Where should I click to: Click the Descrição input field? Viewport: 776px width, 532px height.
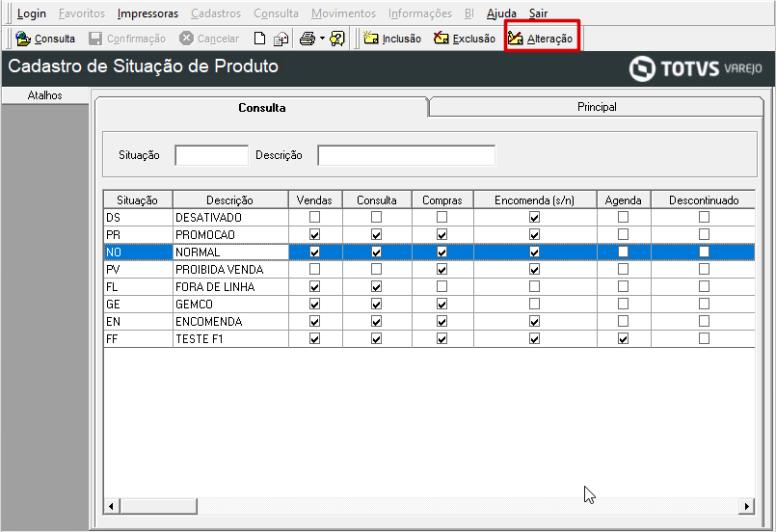coord(406,155)
